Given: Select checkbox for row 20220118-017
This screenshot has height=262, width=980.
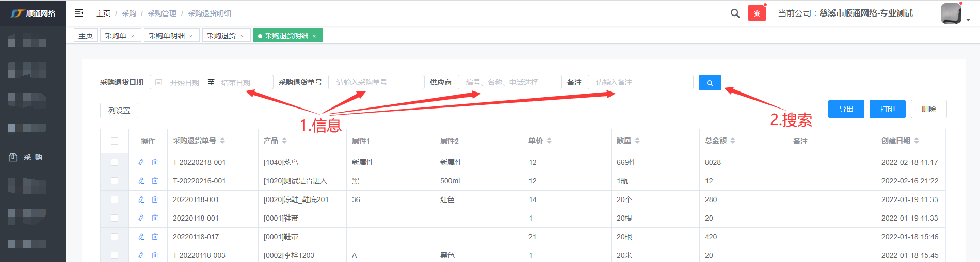Looking at the screenshot, I should 115,237.
